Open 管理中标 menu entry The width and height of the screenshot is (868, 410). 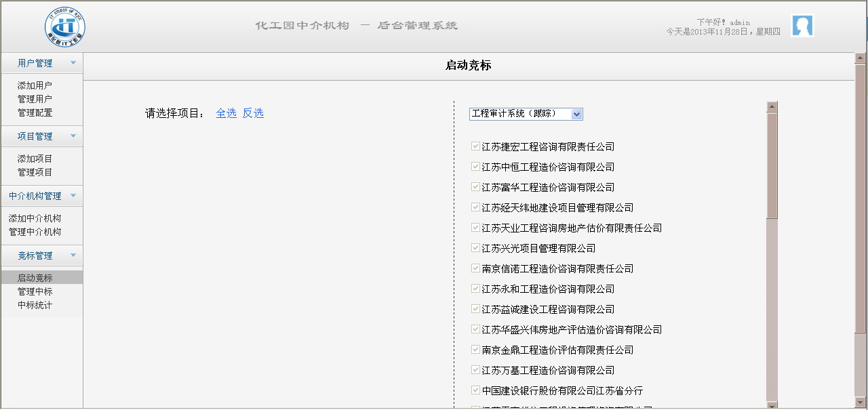click(35, 291)
